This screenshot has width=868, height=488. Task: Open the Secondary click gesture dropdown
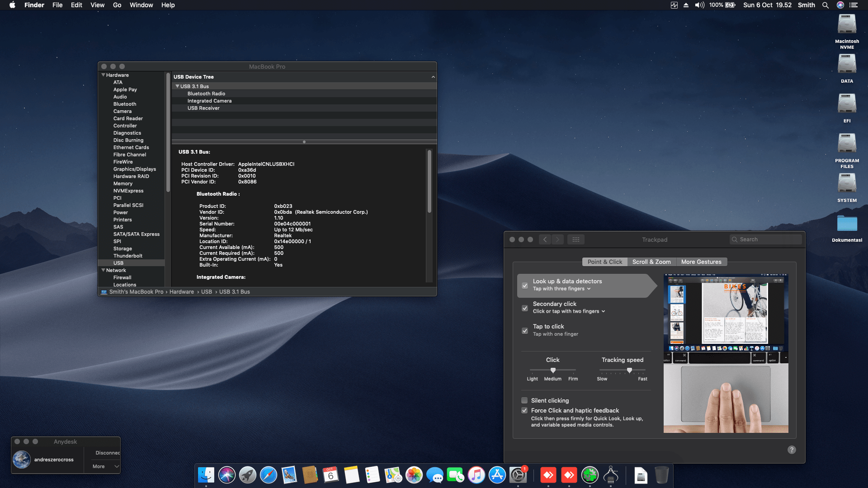[603, 311]
